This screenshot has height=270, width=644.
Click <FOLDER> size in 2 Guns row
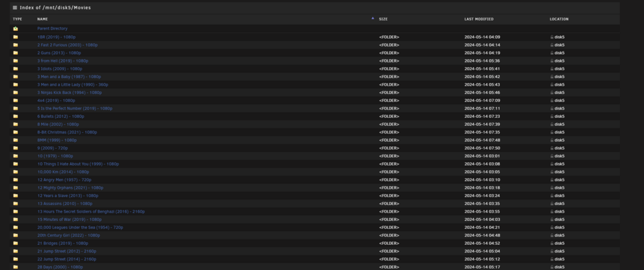(389, 53)
